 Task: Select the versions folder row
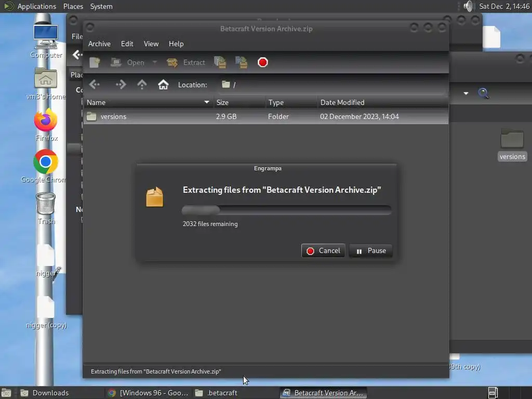click(x=266, y=116)
